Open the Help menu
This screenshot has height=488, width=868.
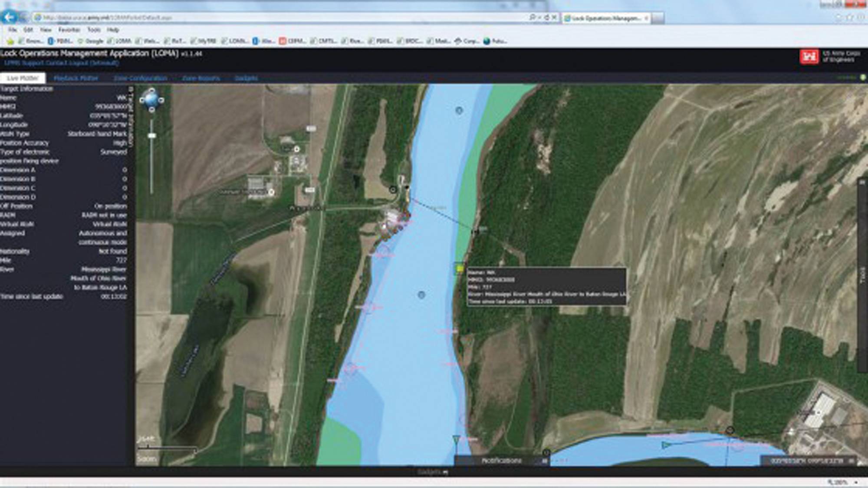pyautogui.click(x=113, y=30)
